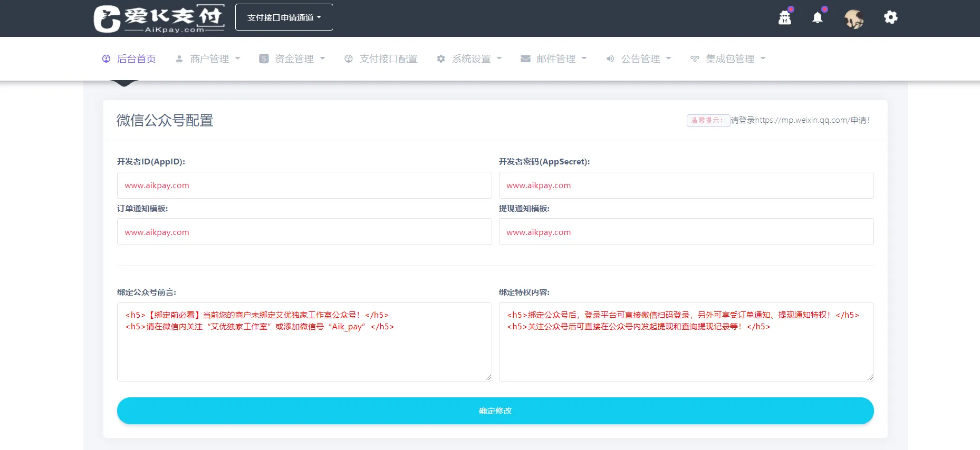The image size is (980, 450).
Task: Click the 公告管理 dropdown arrow
Action: [x=668, y=58]
